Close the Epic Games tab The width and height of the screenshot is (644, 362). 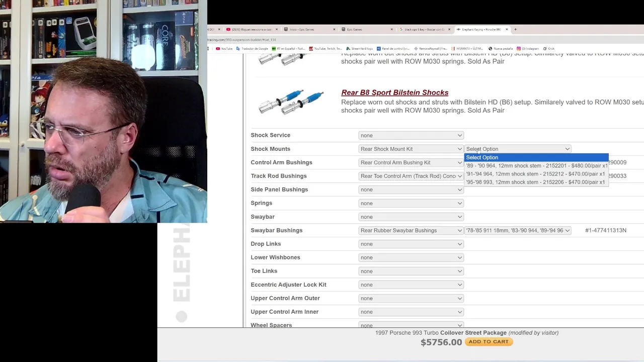391,29
